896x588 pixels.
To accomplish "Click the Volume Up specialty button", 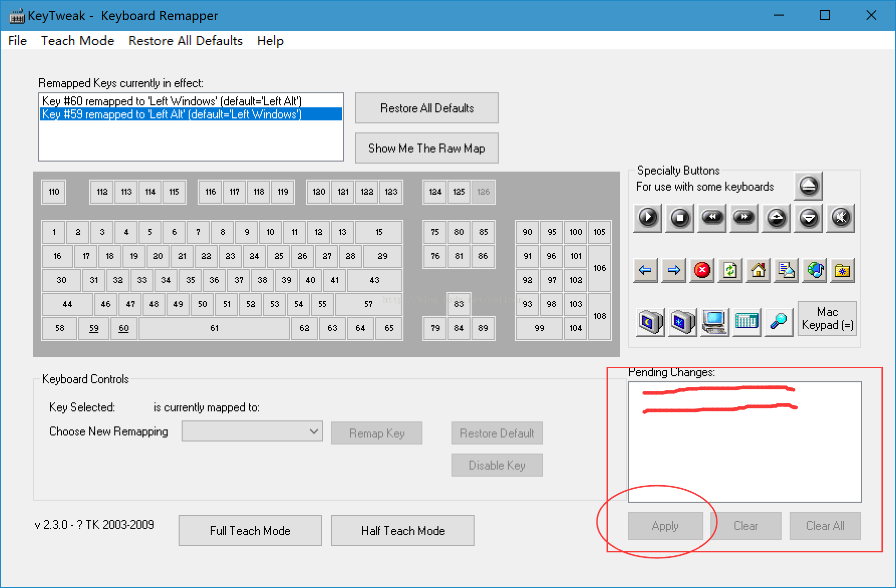I will pos(776,218).
